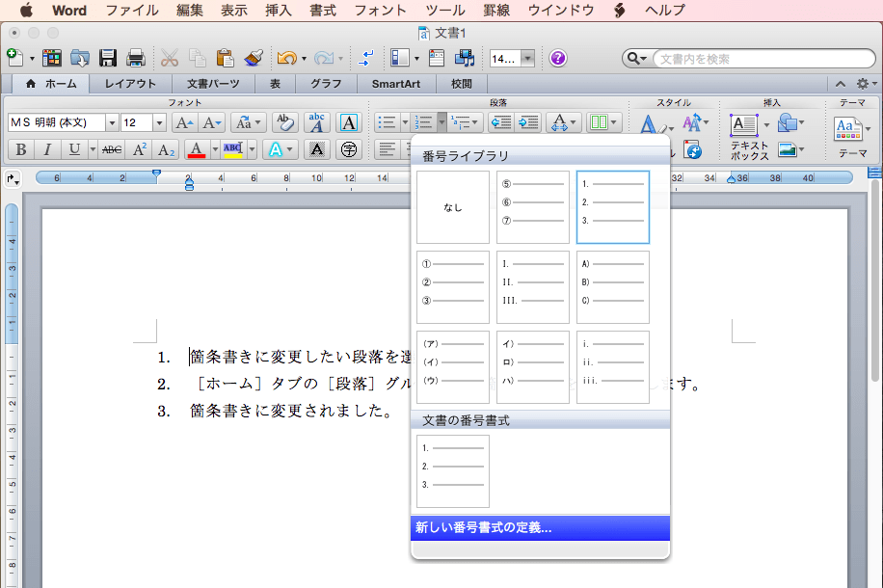Open the template gallery icon

pyautogui.click(x=52, y=58)
